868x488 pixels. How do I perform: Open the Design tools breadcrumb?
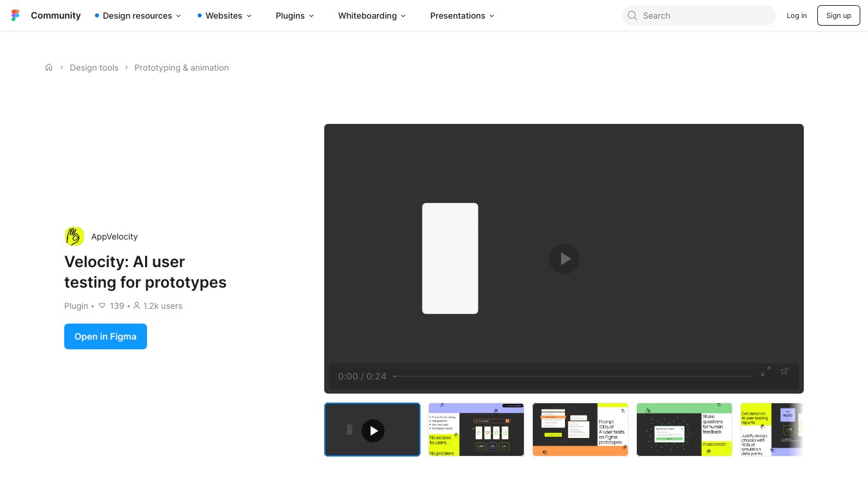(94, 67)
